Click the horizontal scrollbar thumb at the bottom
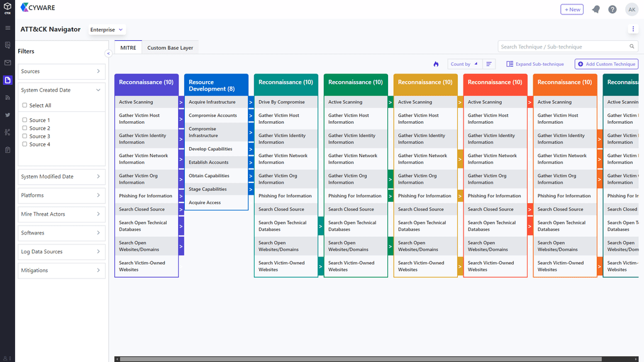 [360, 359]
